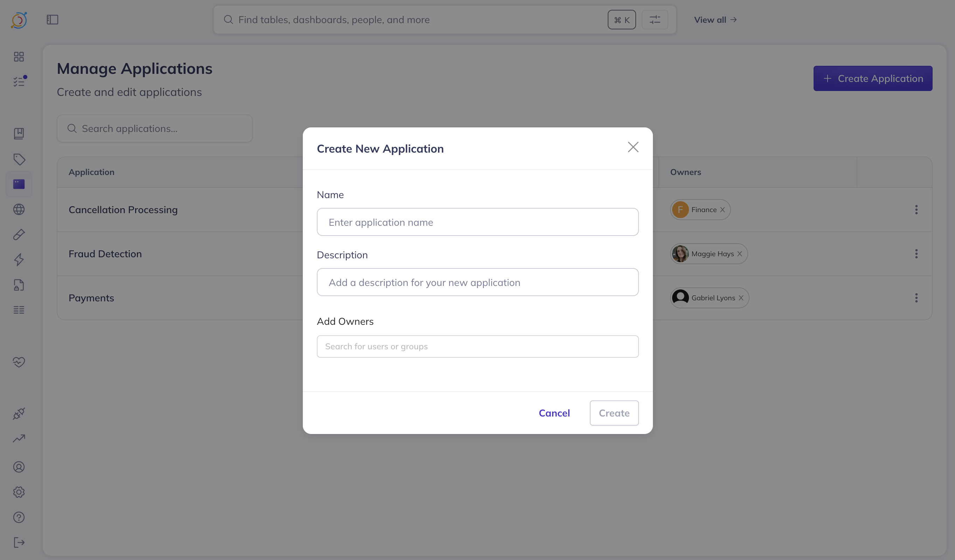
Task: Click the Description input field
Action: tap(478, 282)
